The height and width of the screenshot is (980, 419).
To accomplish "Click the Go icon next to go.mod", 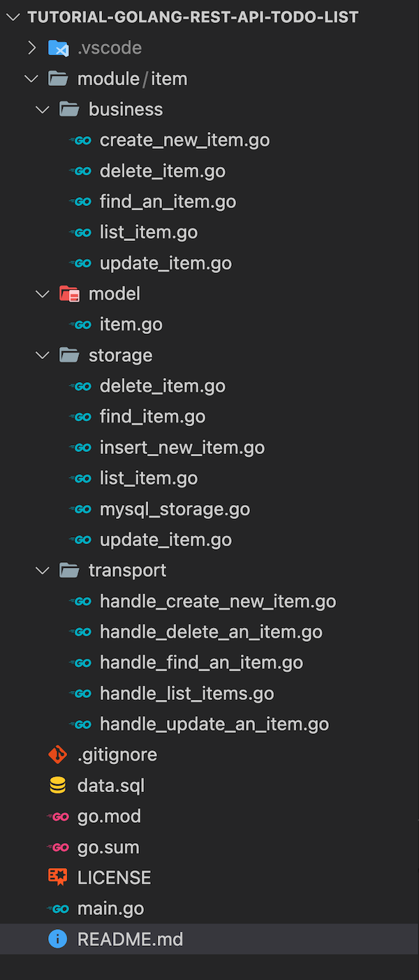I will pyautogui.click(x=59, y=816).
